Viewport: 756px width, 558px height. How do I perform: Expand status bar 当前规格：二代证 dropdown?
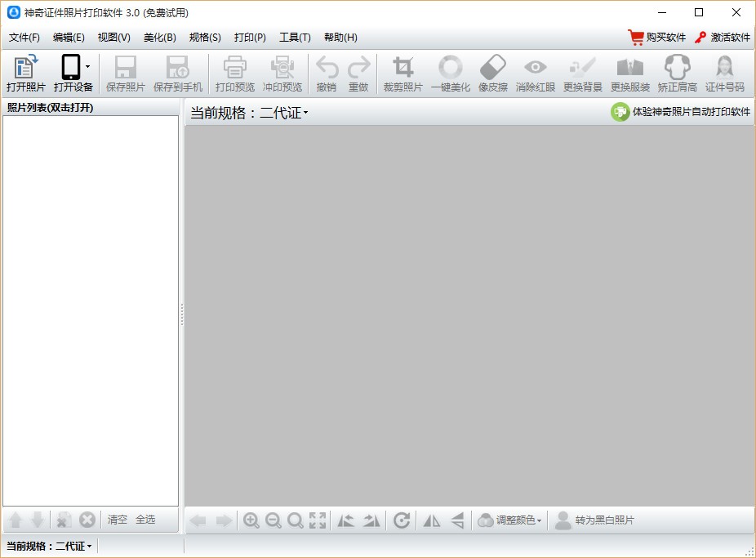click(49, 546)
